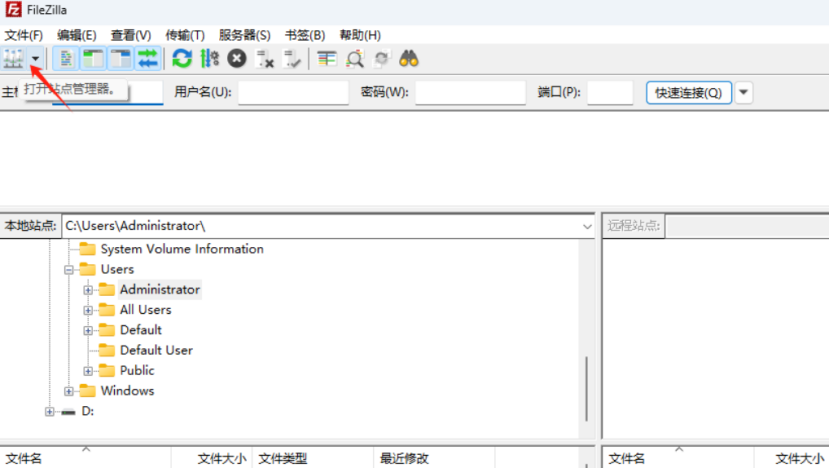Refresh file and folder lists
Screen dimensions: 830x468
[182, 59]
